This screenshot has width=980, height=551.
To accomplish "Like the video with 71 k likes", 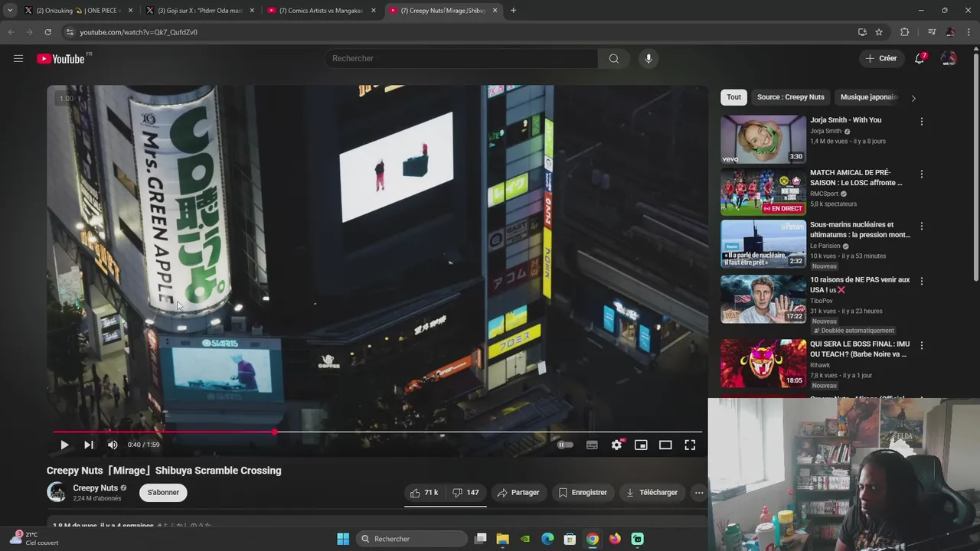I will point(424,492).
